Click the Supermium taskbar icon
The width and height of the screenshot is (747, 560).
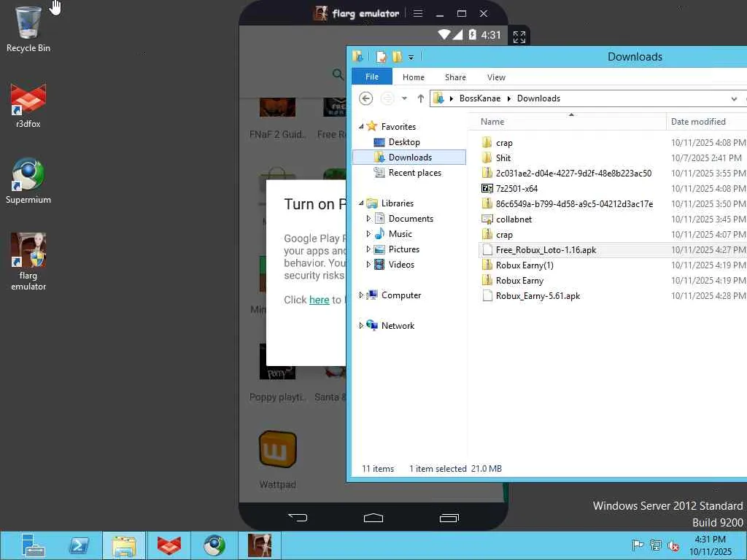pos(214,545)
